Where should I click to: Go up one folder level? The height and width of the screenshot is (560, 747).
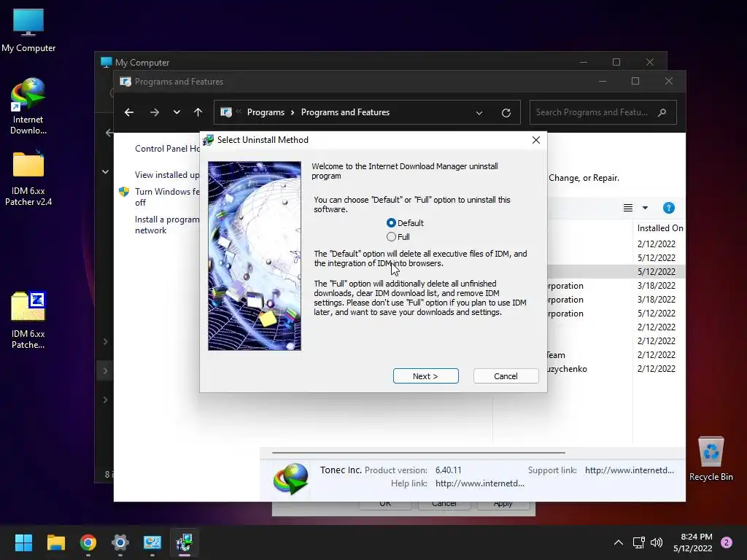point(198,112)
